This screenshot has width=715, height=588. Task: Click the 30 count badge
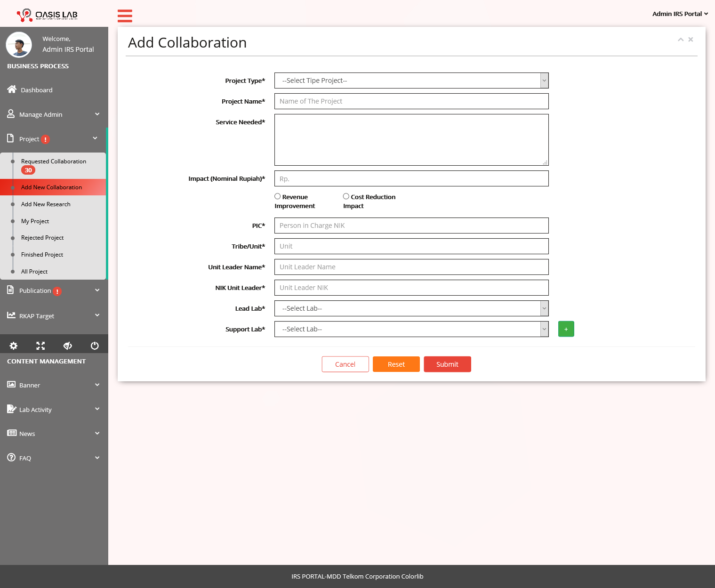[x=28, y=170]
